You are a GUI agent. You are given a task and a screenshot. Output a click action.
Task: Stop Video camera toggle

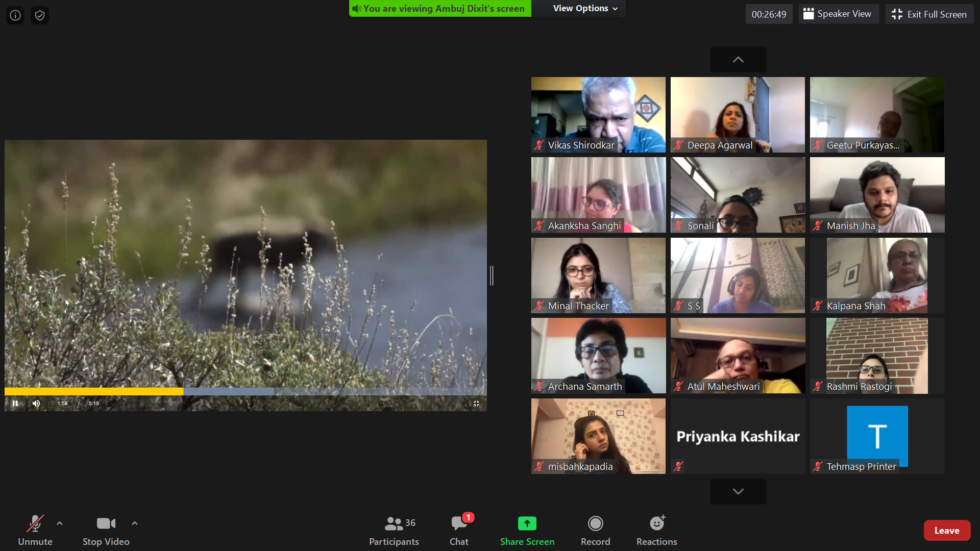point(106,530)
